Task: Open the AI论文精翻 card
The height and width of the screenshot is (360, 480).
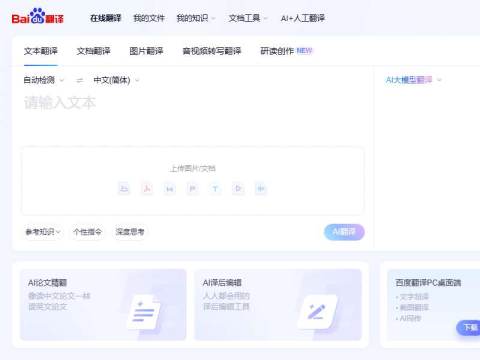Action: [x=103, y=305]
